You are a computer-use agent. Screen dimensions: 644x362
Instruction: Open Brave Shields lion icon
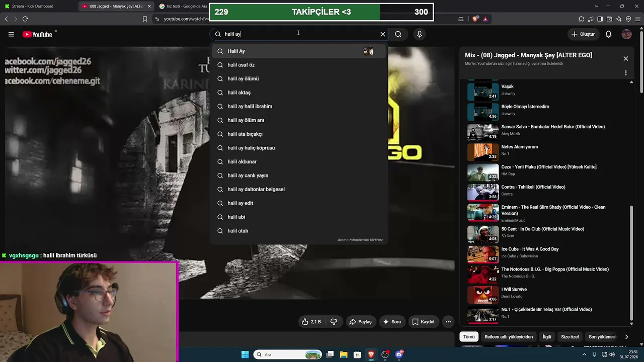click(x=476, y=19)
